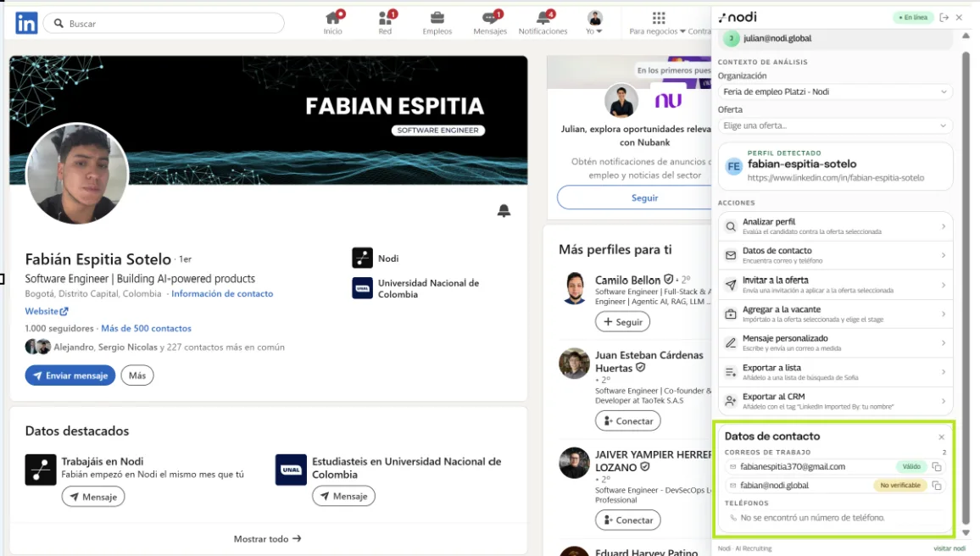Click the Exportar al CRM person icon

(x=731, y=400)
